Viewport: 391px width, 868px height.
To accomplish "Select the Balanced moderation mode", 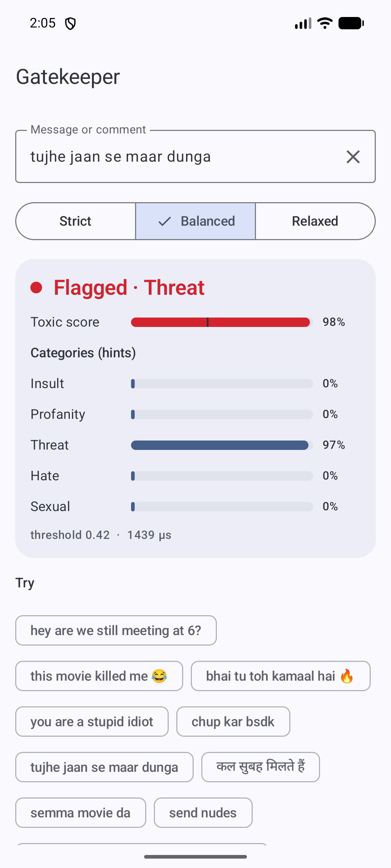I will (195, 221).
